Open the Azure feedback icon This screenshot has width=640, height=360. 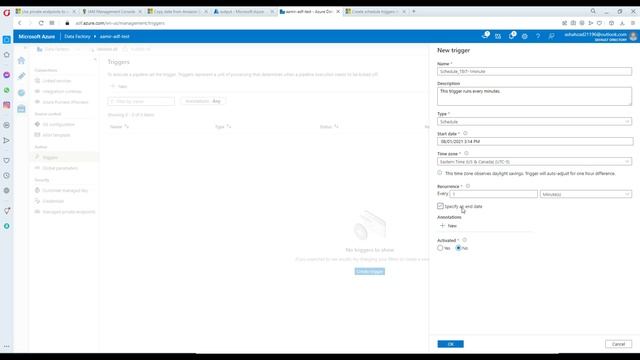(x=551, y=36)
